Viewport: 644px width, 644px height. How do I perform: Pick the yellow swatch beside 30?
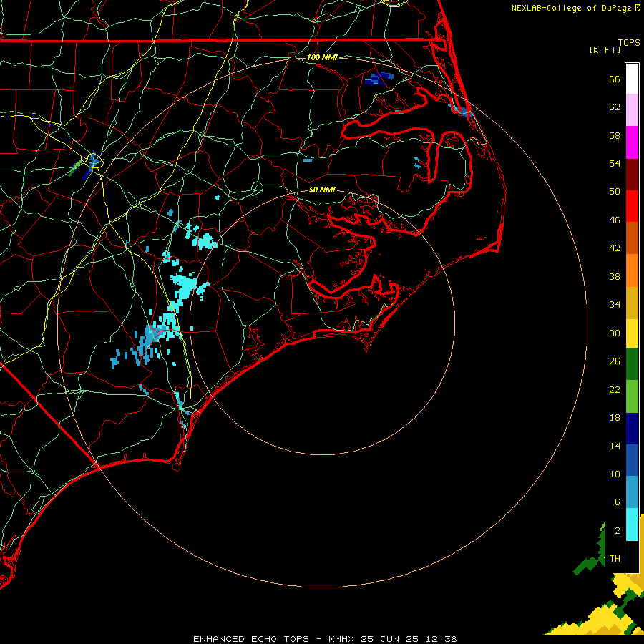click(632, 333)
